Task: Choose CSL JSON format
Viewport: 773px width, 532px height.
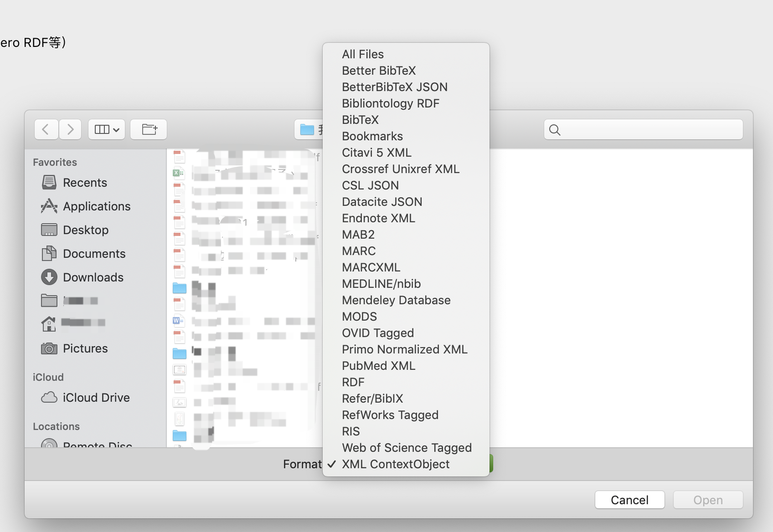Action: pos(406,185)
